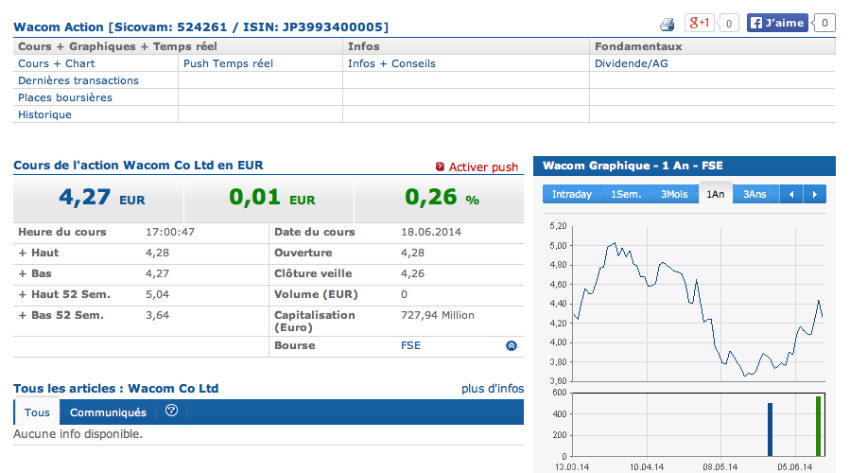Screen dimensions: 850x473
Task: Open the Places boursières link
Action: tap(65, 98)
